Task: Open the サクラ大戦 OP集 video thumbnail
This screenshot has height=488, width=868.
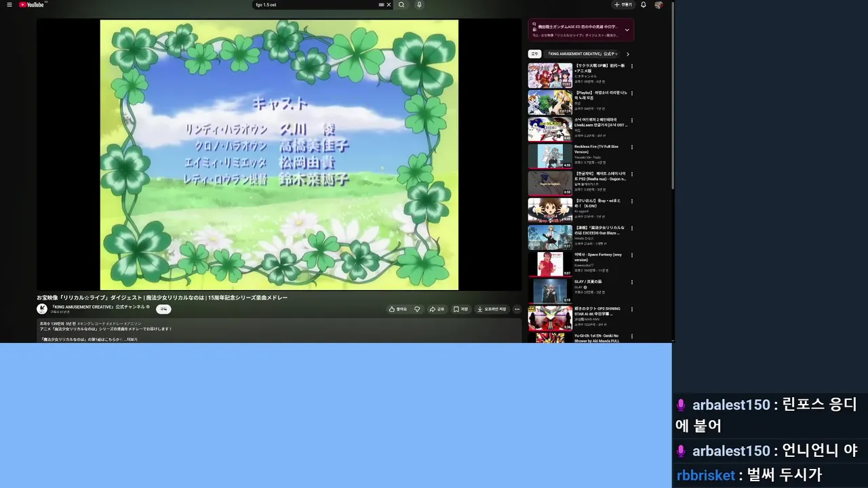Action: tap(550, 75)
